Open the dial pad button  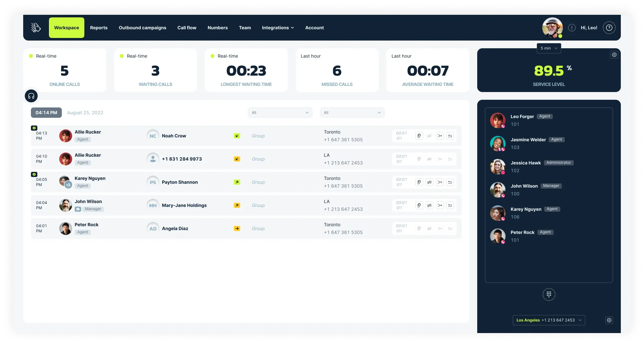tap(549, 294)
